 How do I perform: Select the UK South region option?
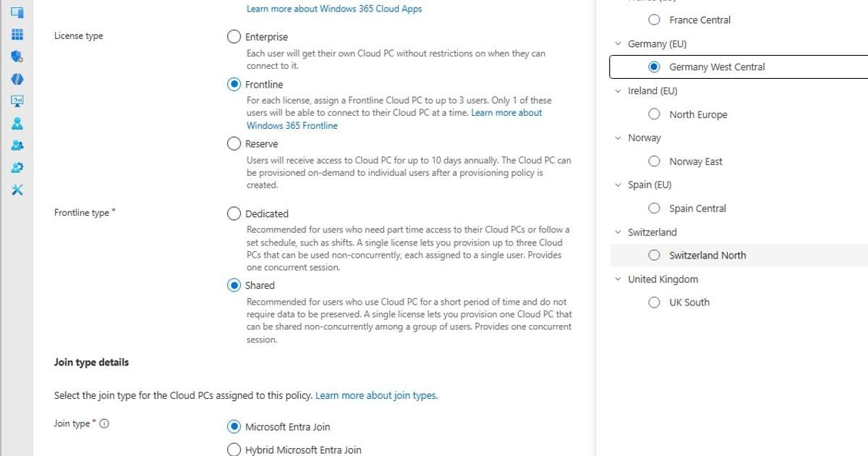coord(654,302)
